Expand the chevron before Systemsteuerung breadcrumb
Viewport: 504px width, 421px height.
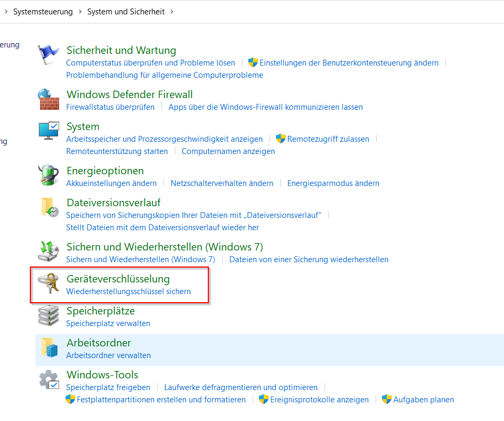(x=6, y=12)
